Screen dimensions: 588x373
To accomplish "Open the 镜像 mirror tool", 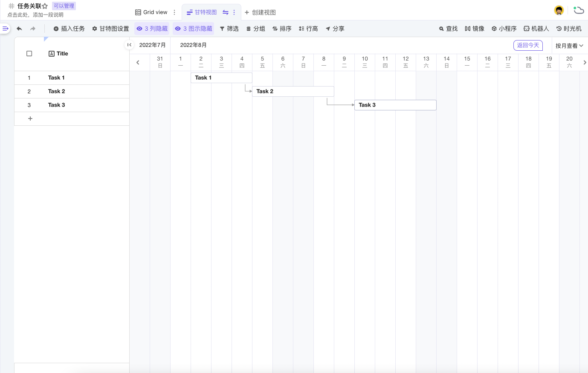I will pos(474,29).
